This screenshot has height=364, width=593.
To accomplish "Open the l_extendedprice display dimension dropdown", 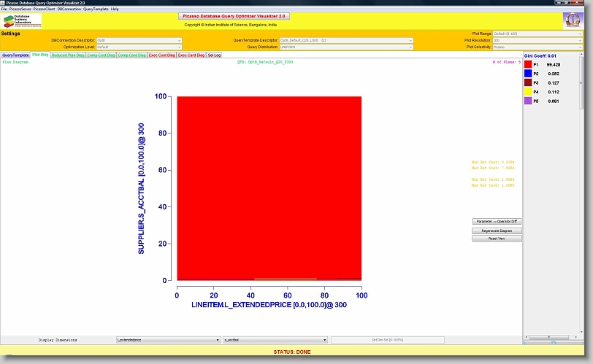I will (x=168, y=340).
